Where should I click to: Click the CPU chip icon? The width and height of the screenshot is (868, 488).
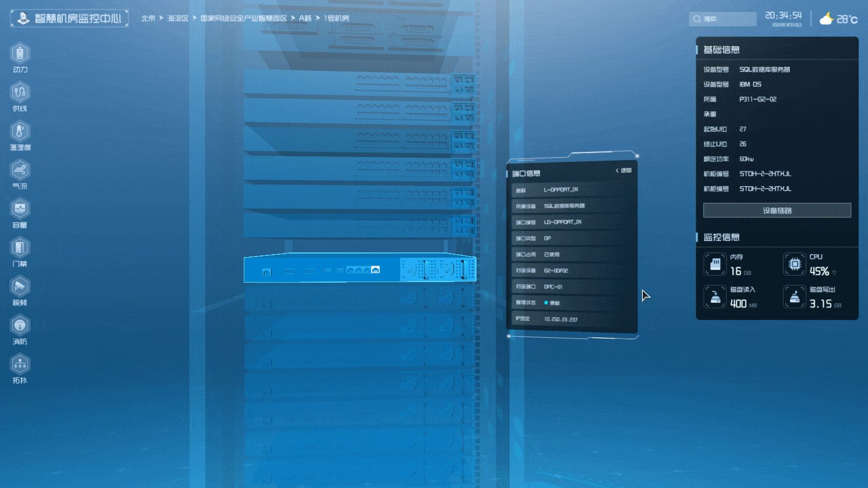tap(794, 265)
